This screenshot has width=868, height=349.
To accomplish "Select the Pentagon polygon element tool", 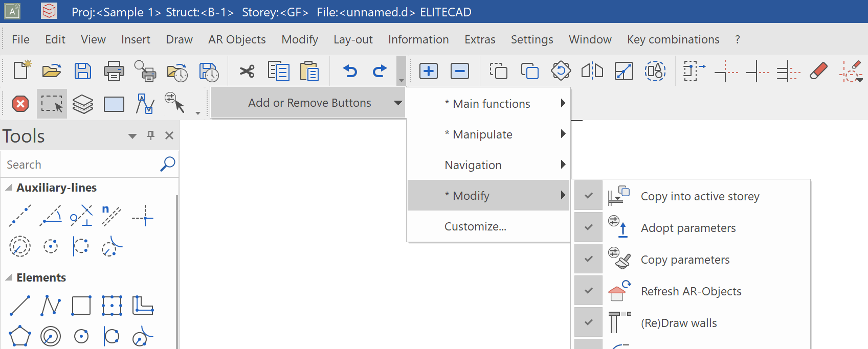I will [20, 336].
